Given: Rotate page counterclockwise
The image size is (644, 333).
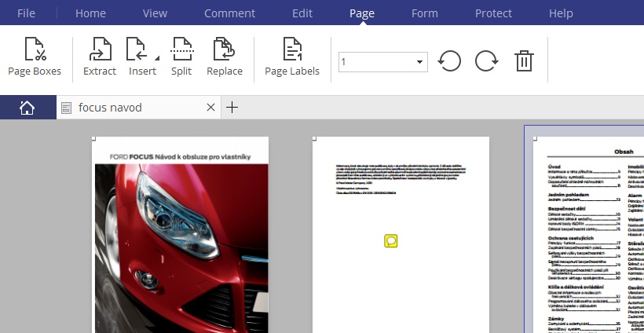Looking at the screenshot, I should (449, 60).
